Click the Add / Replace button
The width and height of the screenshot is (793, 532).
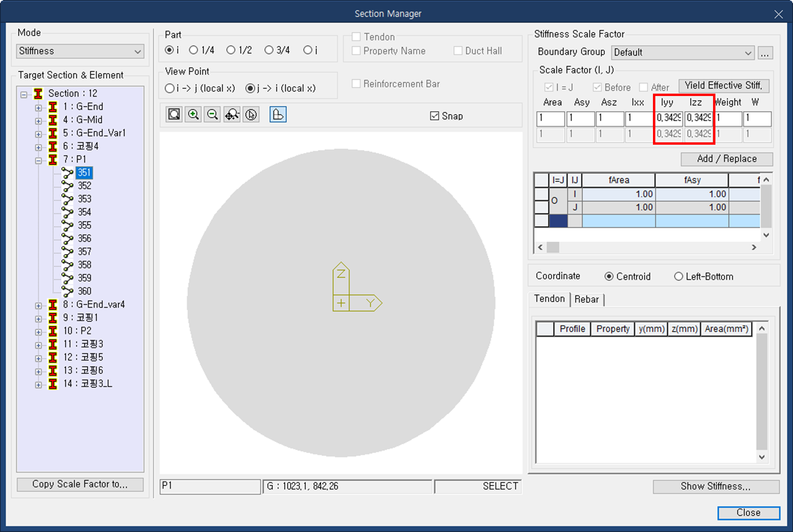[727, 159]
